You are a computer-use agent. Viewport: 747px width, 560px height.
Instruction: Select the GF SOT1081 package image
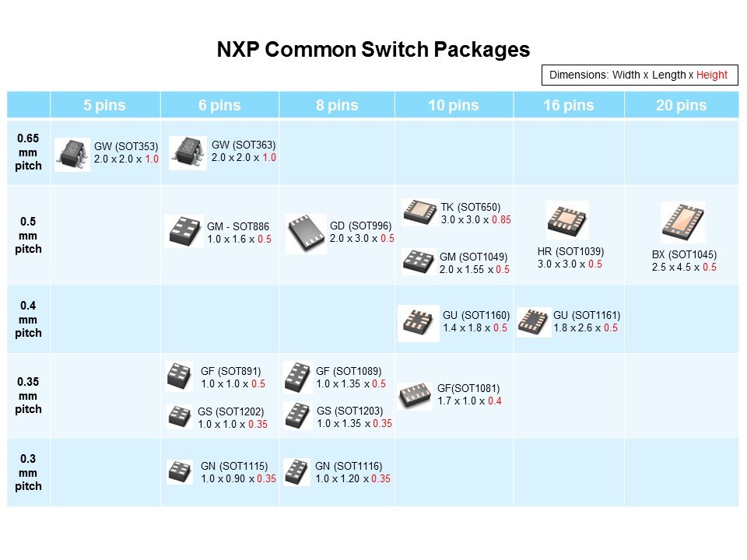[x=416, y=394]
